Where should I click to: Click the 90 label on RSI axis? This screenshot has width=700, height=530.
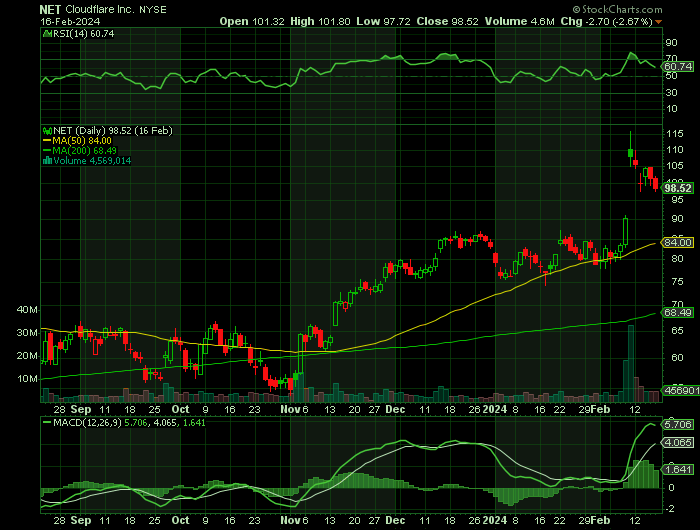click(671, 43)
